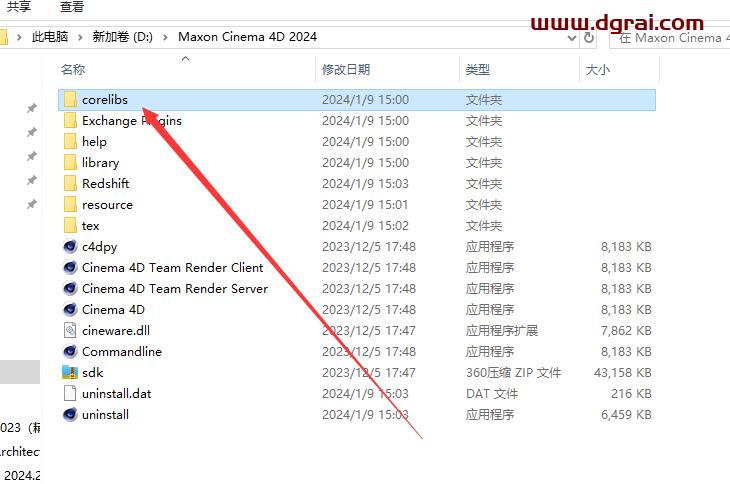Viewport: 730px width, 484px height.
Task: Click the sdk zip archive icon
Action: click(x=70, y=372)
